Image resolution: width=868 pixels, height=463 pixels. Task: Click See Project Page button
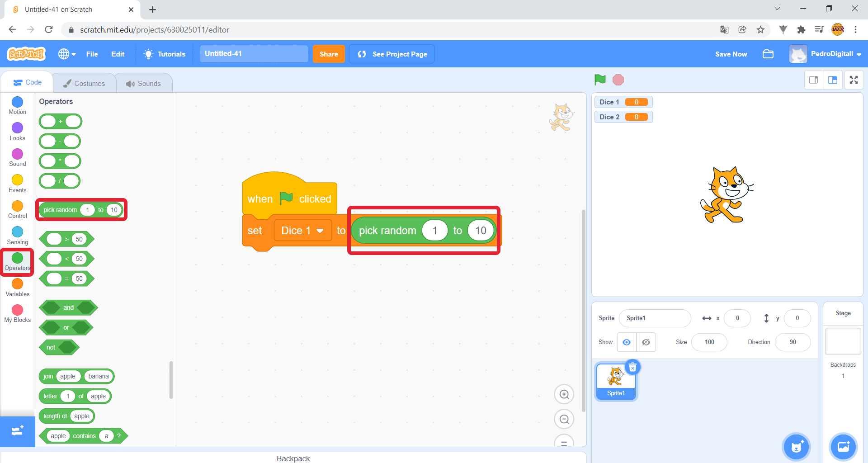pos(392,54)
